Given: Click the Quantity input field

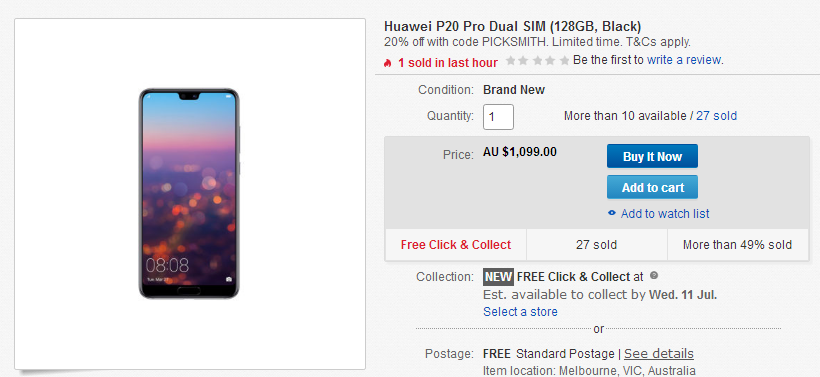Looking at the screenshot, I should tap(498, 117).
